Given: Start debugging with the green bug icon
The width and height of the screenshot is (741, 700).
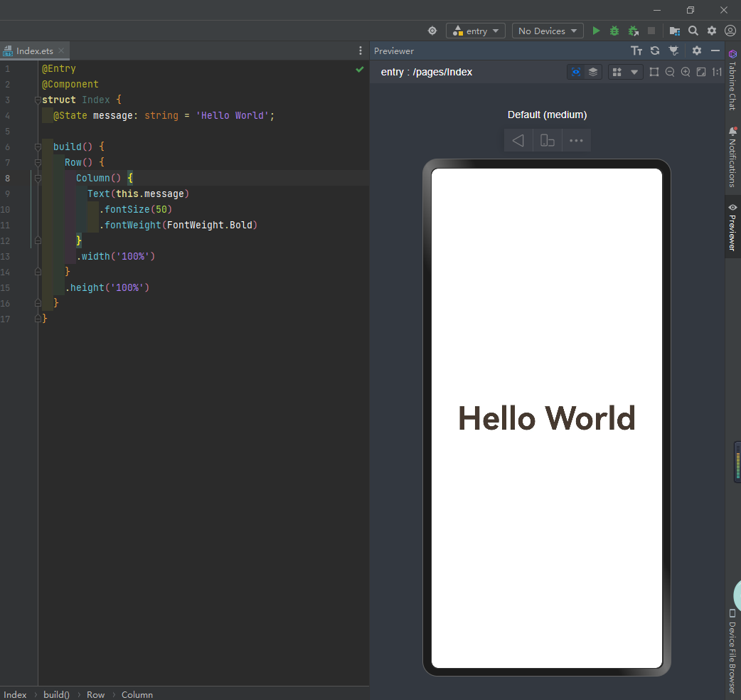Looking at the screenshot, I should (x=614, y=31).
